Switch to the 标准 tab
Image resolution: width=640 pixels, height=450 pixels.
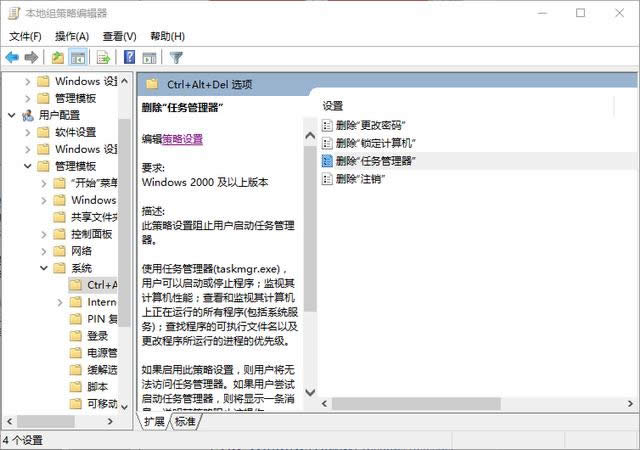(185, 422)
